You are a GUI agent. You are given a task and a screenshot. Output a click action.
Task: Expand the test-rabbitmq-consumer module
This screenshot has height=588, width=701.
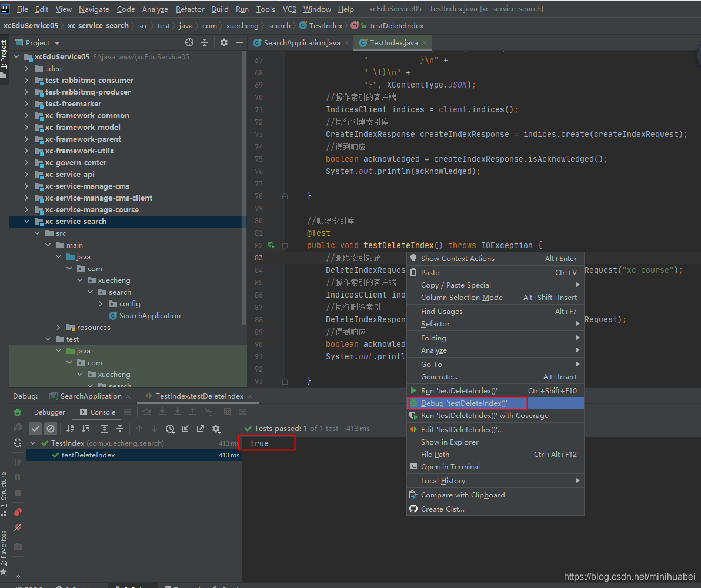click(x=27, y=81)
